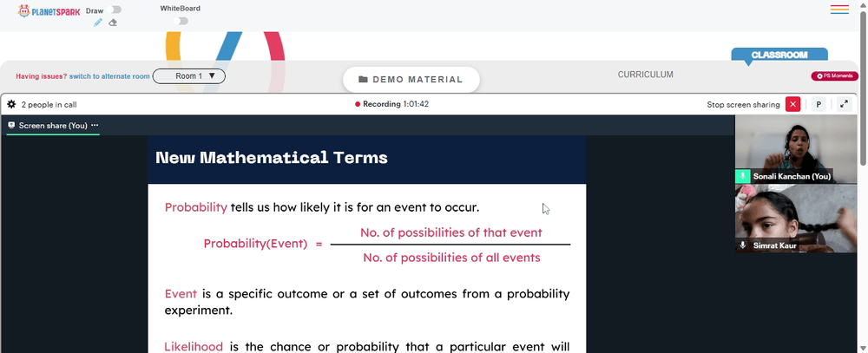Click switch to alternate room link
The image size is (868, 353).
[109, 76]
